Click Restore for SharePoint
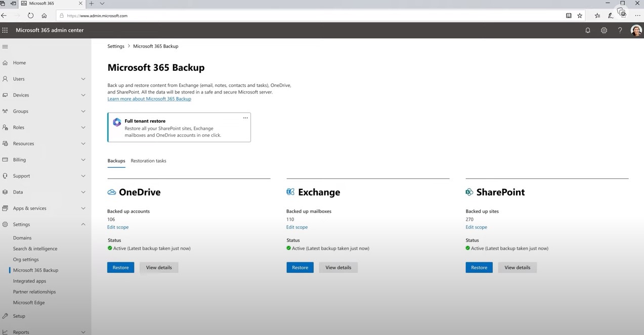Image resolution: width=644 pixels, height=335 pixels. 479,267
